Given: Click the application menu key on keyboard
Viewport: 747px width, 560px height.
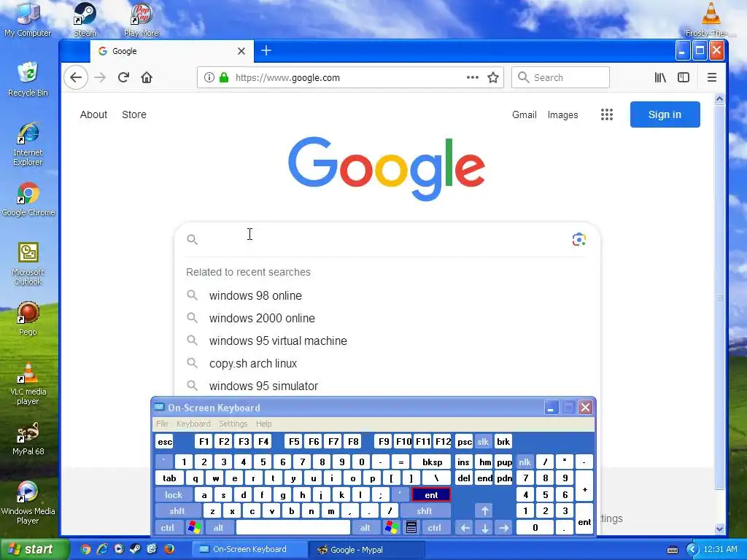Looking at the screenshot, I should click(x=411, y=528).
